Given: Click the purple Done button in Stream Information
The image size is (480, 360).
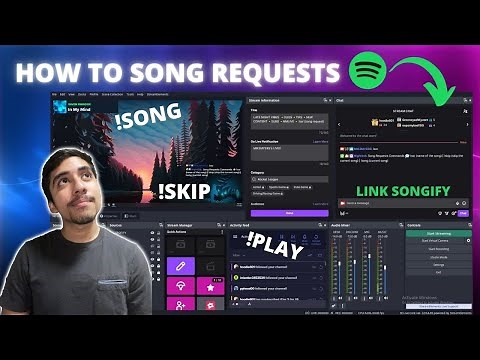Looking at the screenshot, I should tap(289, 213).
